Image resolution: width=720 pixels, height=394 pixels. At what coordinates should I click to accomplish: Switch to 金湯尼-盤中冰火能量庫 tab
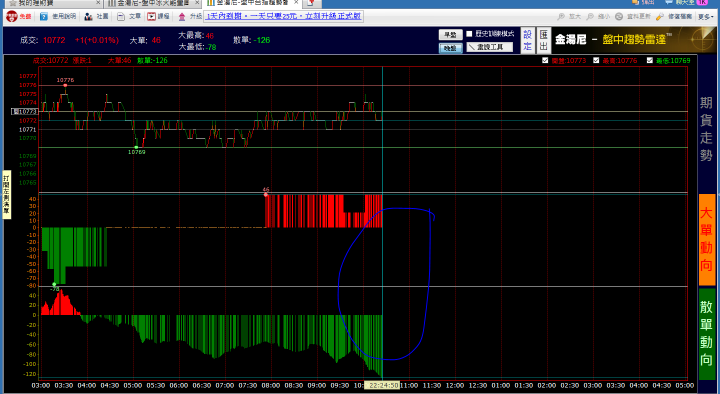click(152, 3)
